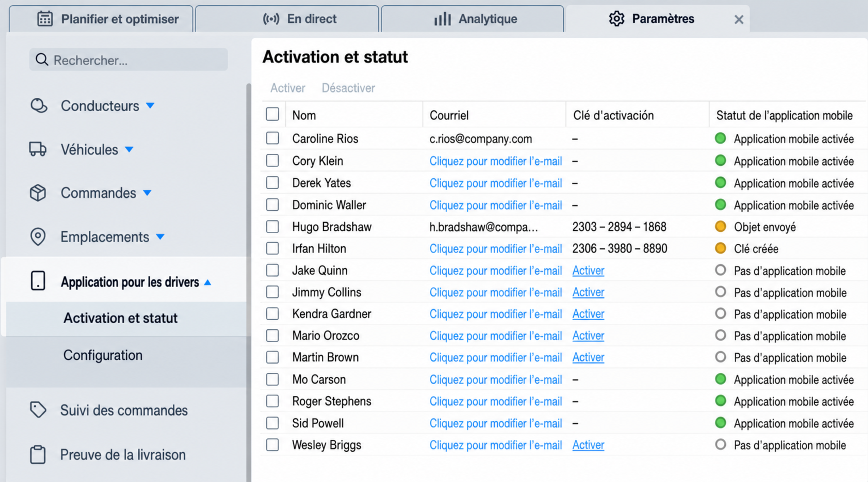Focus the Rechercher search field

pos(129,60)
